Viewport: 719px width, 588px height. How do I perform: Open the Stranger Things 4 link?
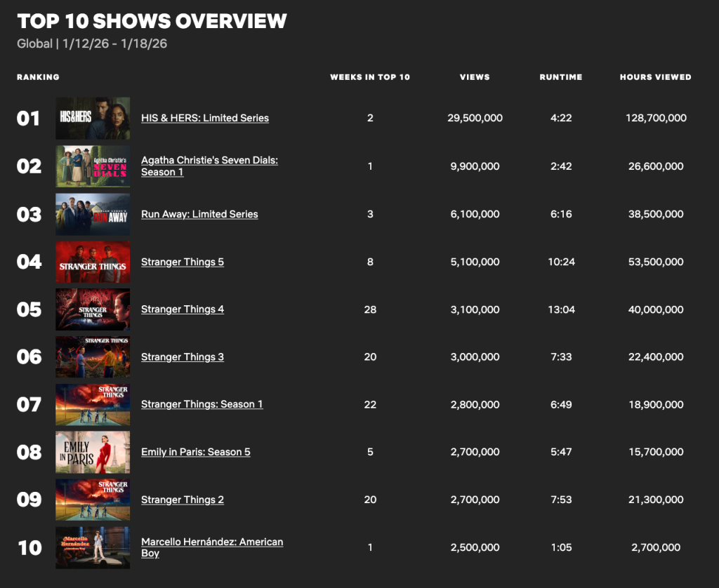(183, 309)
